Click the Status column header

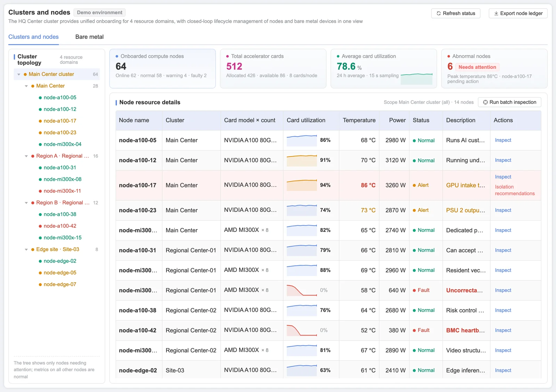[x=426, y=120]
